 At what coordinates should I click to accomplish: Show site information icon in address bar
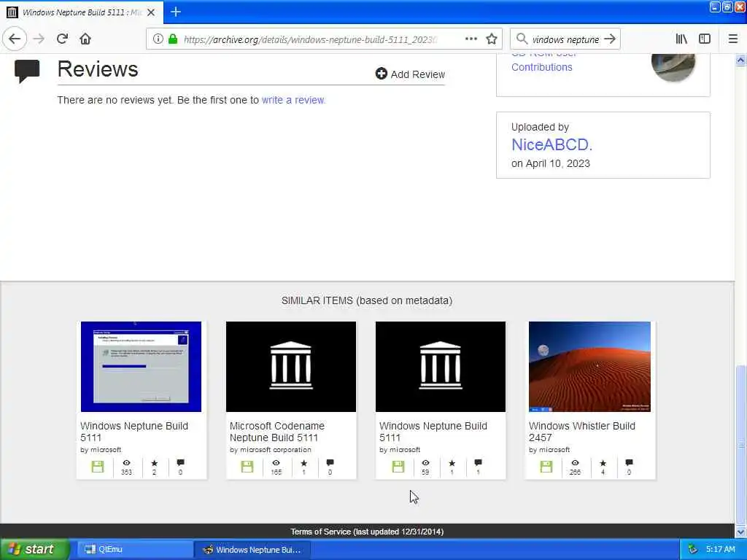(x=158, y=39)
